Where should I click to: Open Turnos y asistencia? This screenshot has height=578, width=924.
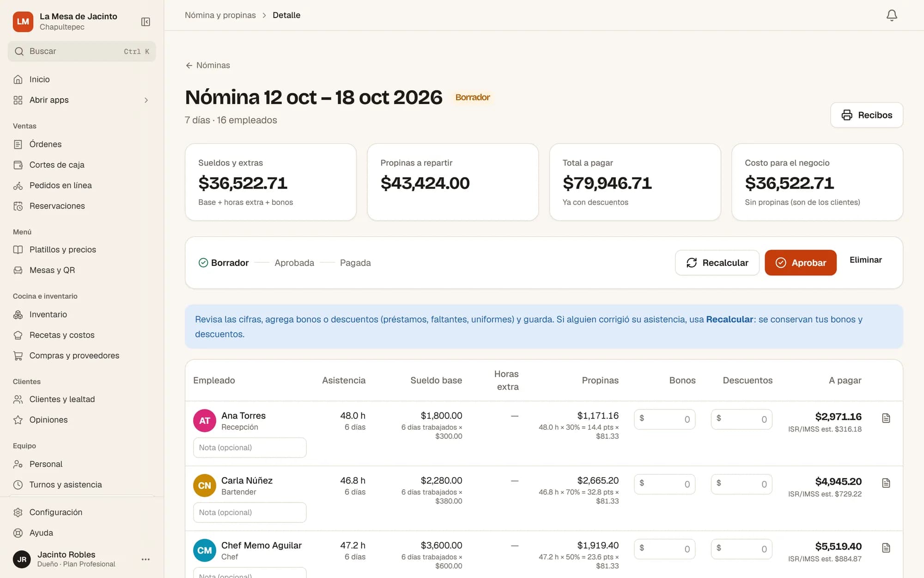pos(82,485)
